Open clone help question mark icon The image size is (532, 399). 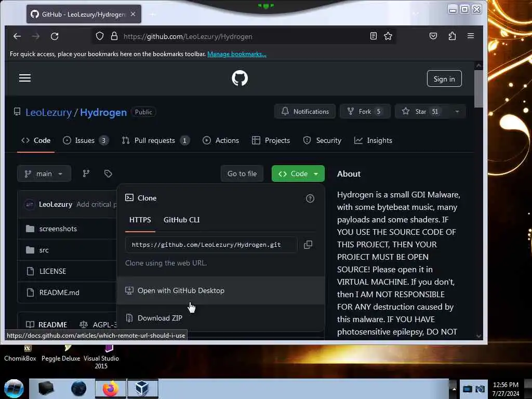(x=310, y=198)
